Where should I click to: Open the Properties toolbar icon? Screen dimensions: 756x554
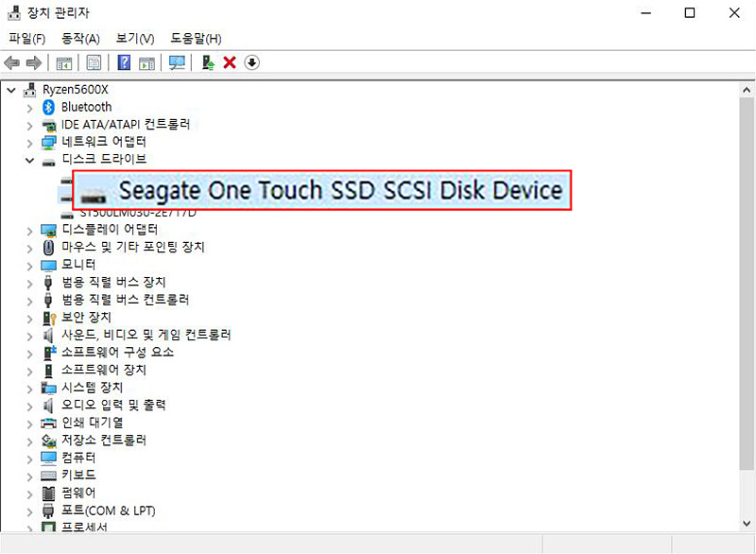click(x=94, y=62)
